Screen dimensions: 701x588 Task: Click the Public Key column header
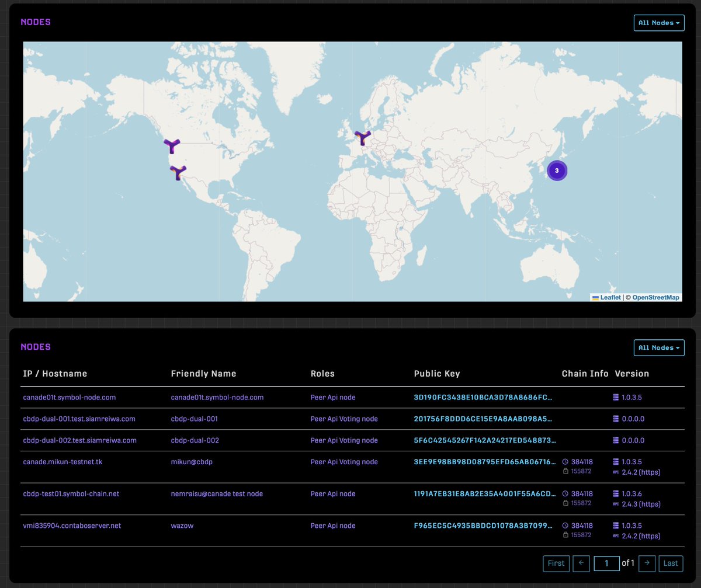[x=437, y=374]
